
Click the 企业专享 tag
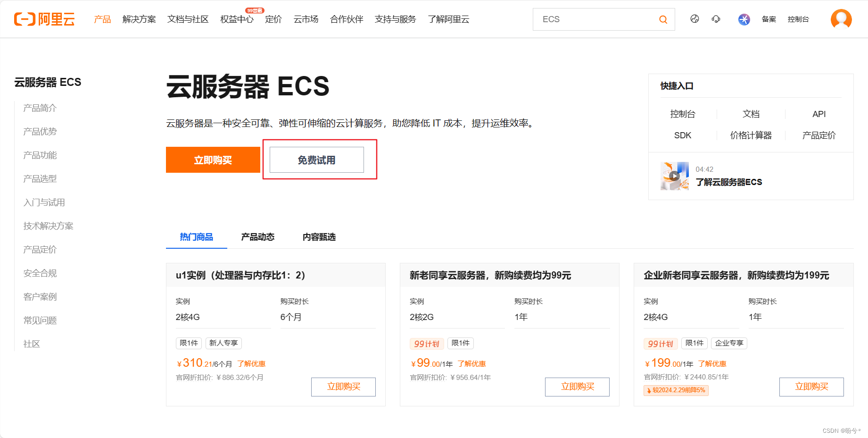coord(729,343)
